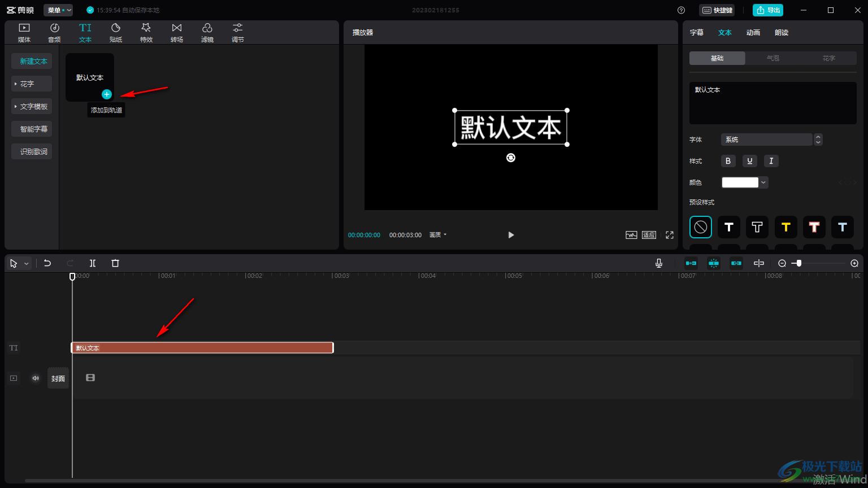
Task: Click the 导出 export button
Action: [x=768, y=10]
